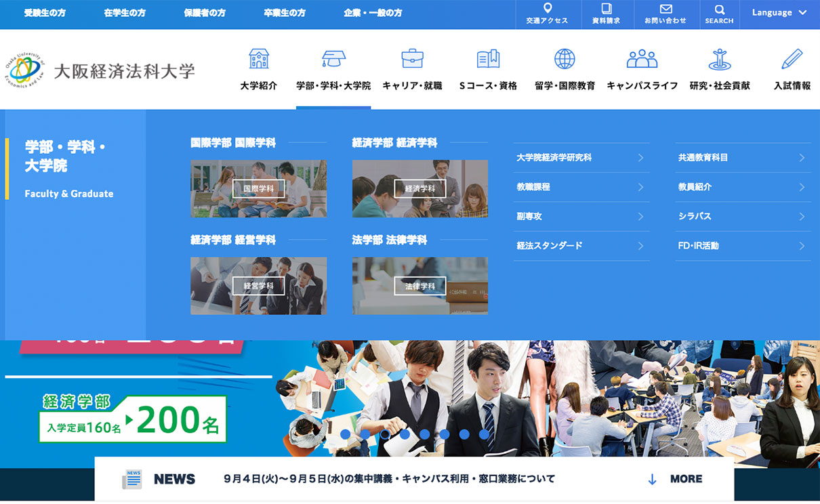Click the 国際学科 button on photo
Screen dimensions: 820x504
(x=258, y=189)
